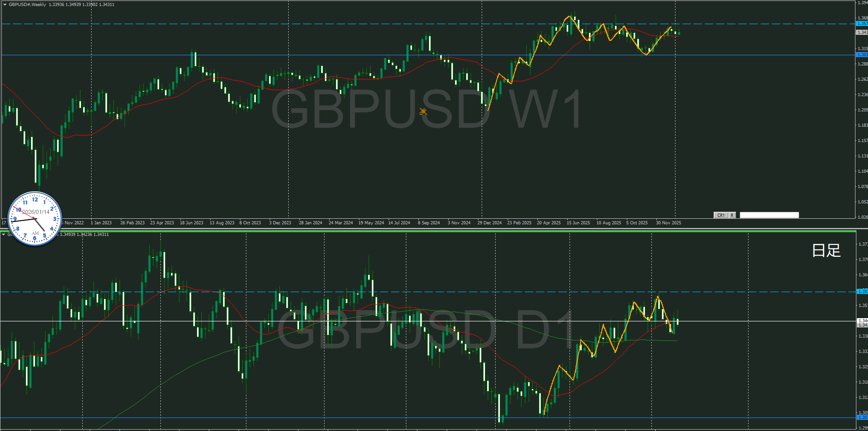
Task: Select the solid blue horizontal line on weekly chart
Action: (x=325, y=55)
